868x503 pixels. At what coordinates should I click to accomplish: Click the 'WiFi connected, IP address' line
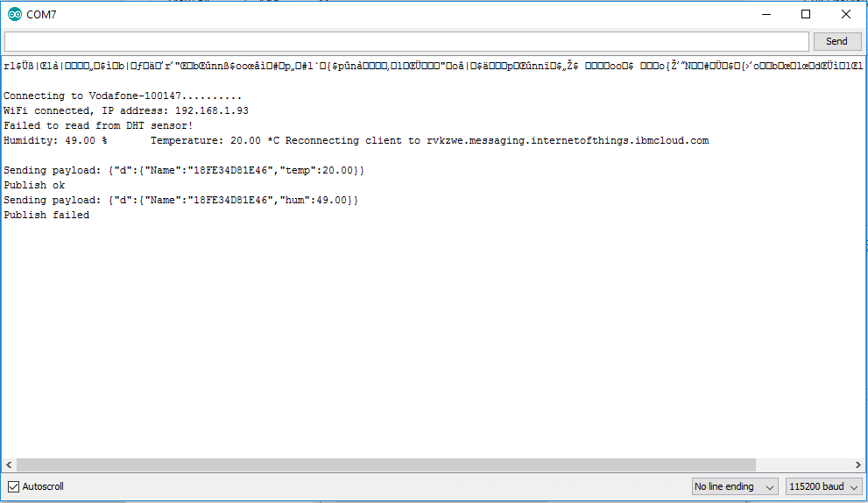click(126, 110)
